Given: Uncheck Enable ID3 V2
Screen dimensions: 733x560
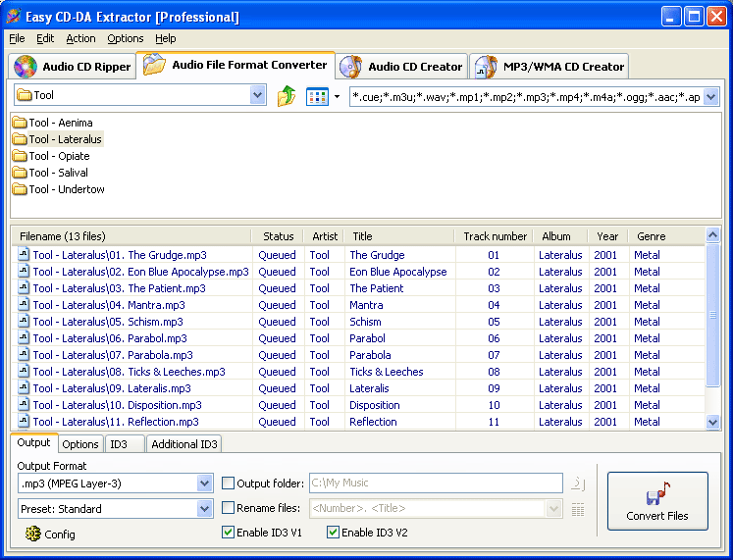Looking at the screenshot, I should coord(334,533).
